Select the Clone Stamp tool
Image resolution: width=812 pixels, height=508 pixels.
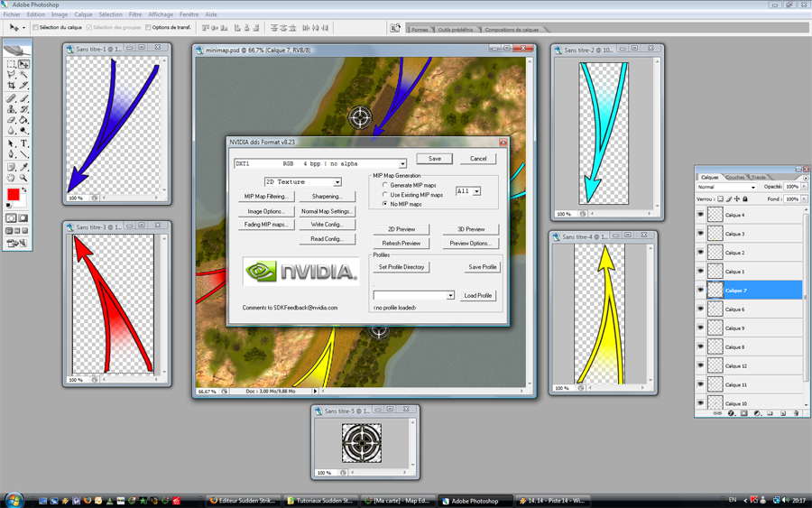pos(11,109)
